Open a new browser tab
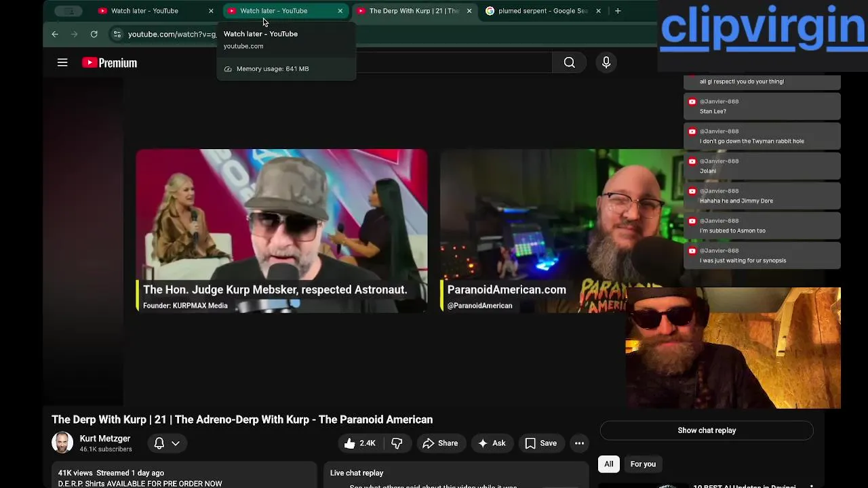The image size is (868, 488). [x=618, y=11]
